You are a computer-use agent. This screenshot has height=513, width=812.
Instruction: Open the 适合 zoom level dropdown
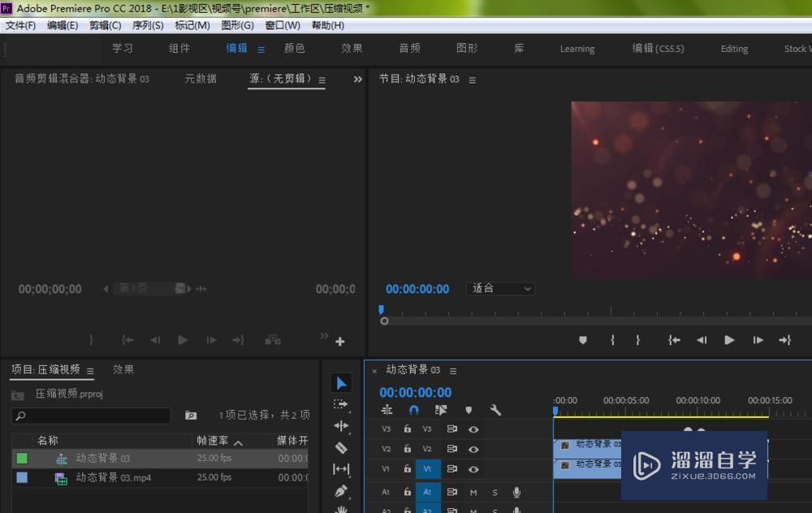coord(501,288)
